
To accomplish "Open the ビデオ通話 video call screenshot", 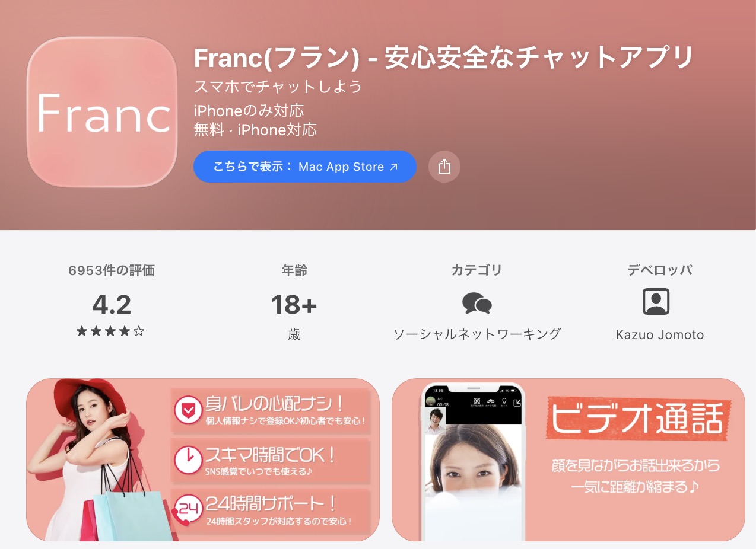I will [x=568, y=459].
